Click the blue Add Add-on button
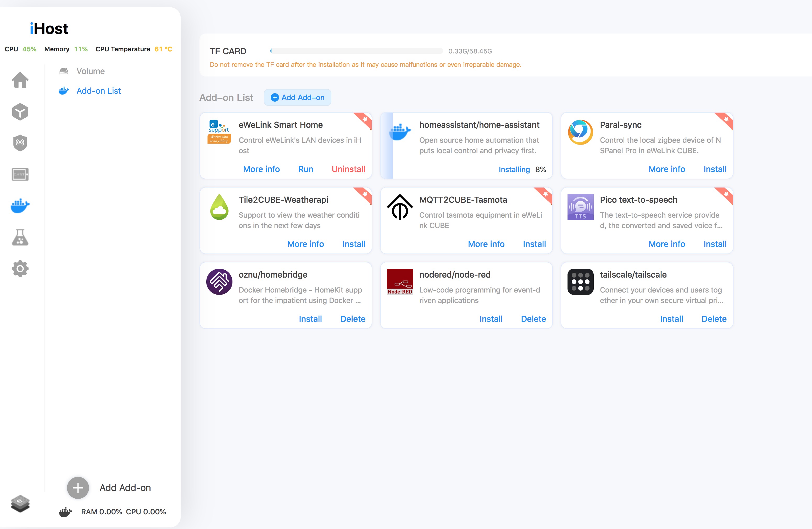The image size is (812, 529). pos(298,98)
